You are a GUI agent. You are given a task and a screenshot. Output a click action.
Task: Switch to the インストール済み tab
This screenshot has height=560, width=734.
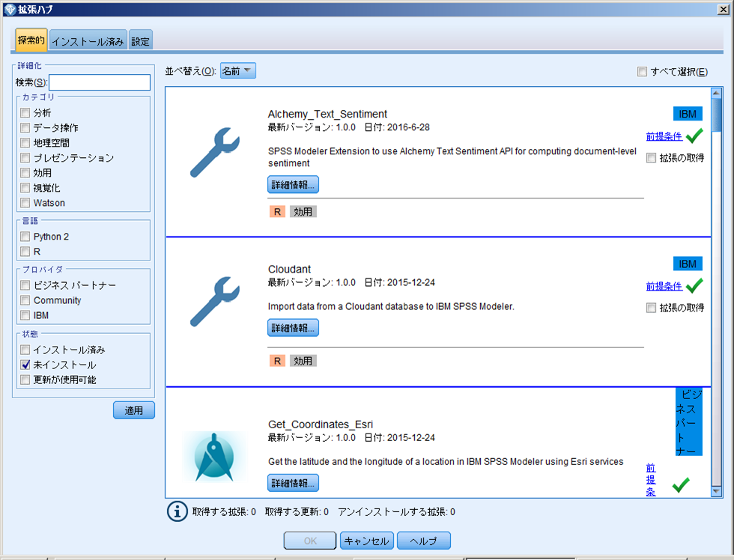tap(88, 41)
